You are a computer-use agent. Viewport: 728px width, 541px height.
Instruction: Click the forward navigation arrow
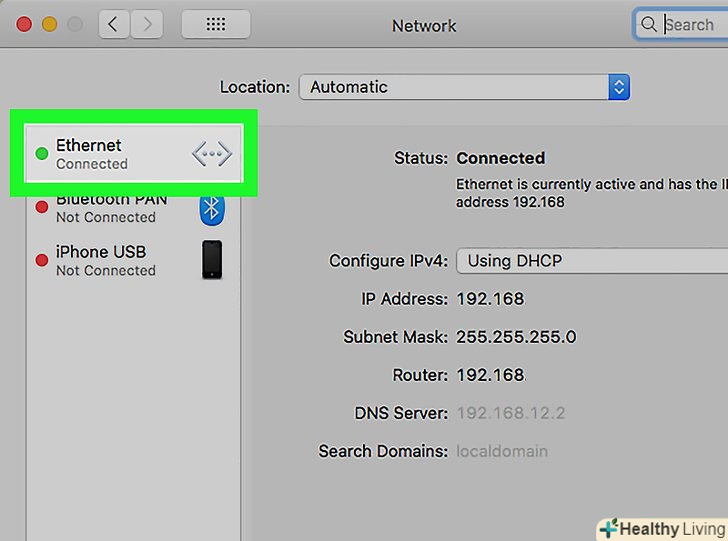click(147, 25)
